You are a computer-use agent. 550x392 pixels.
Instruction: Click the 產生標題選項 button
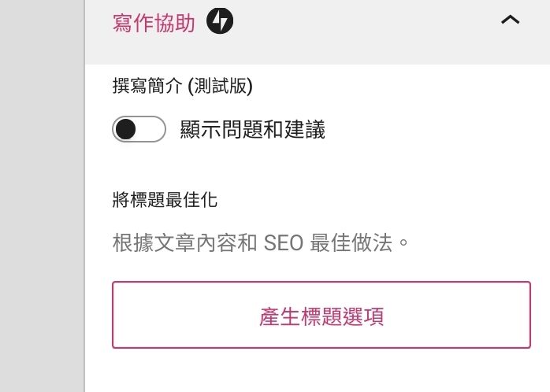point(321,315)
